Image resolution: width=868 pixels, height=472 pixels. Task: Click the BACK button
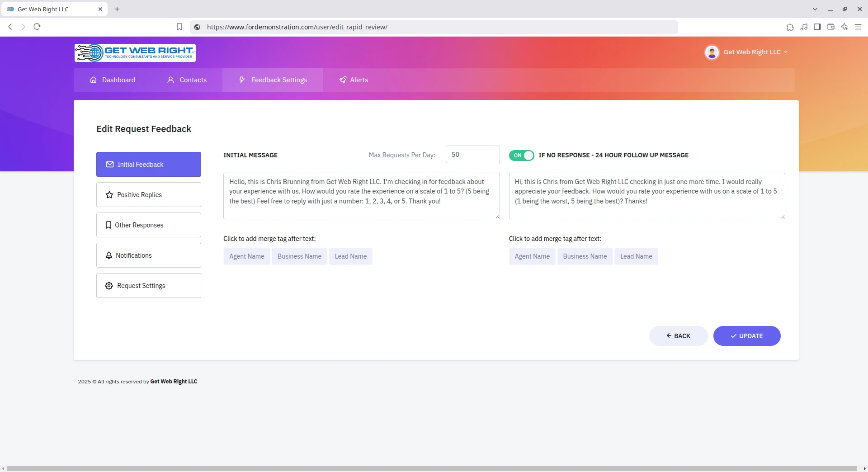[x=678, y=336]
